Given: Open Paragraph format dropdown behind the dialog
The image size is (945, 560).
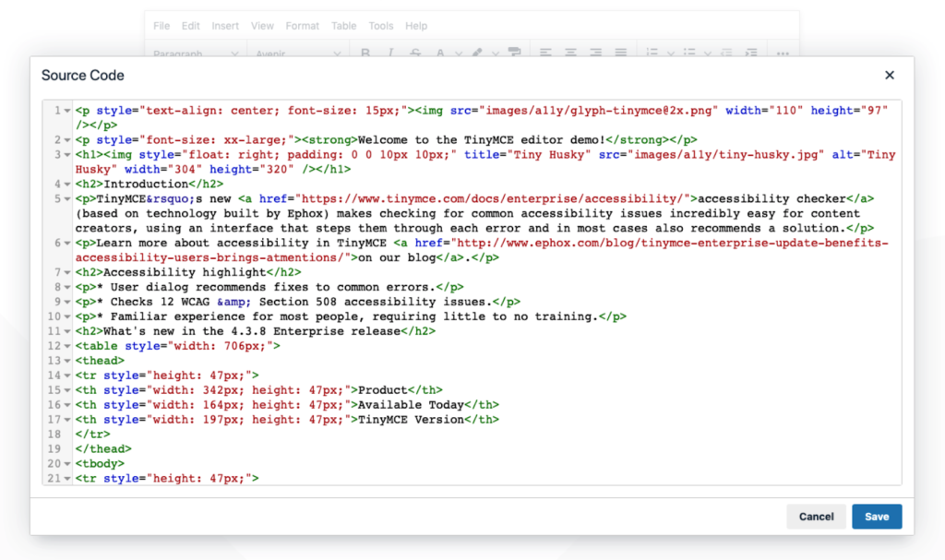Looking at the screenshot, I should pyautogui.click(x=196, y=54).
